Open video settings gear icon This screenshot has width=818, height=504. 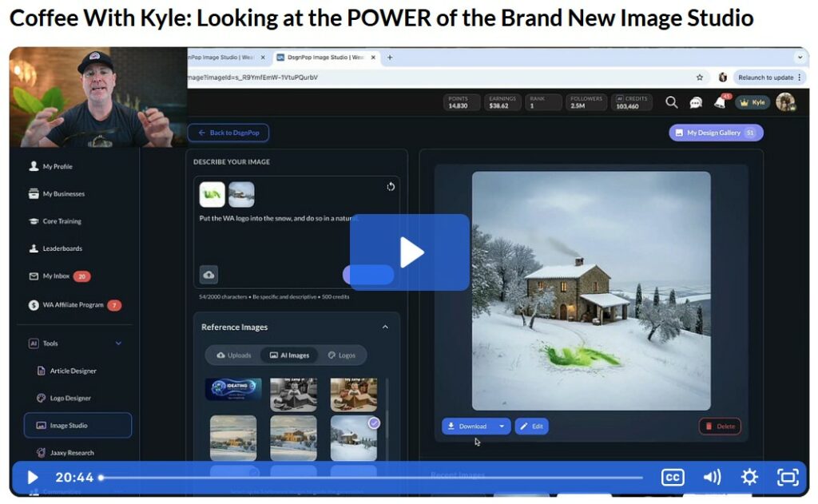click(749, 478)
